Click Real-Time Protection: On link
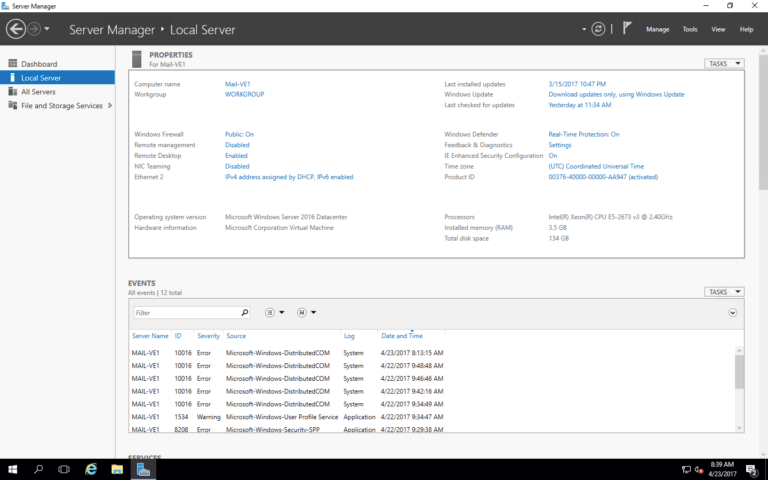This screenshot has width=768, height=480. tap(584, 134)
